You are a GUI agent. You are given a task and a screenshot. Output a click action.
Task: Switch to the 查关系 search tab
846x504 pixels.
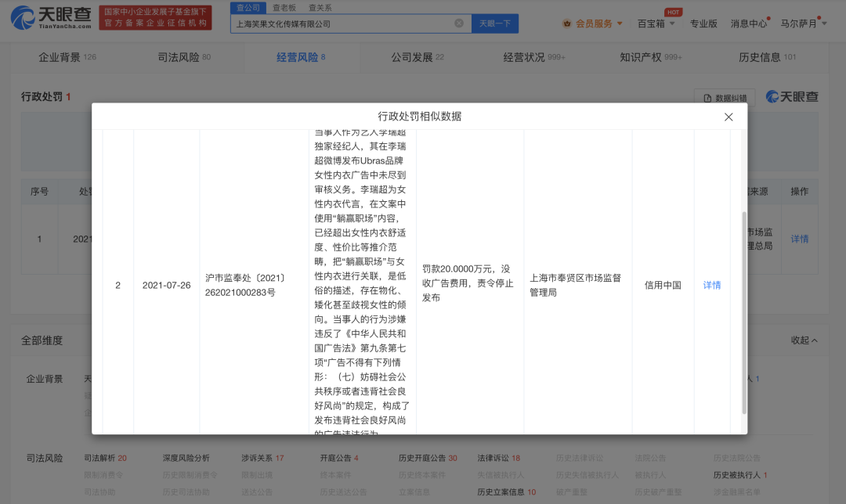coord(320,7)
